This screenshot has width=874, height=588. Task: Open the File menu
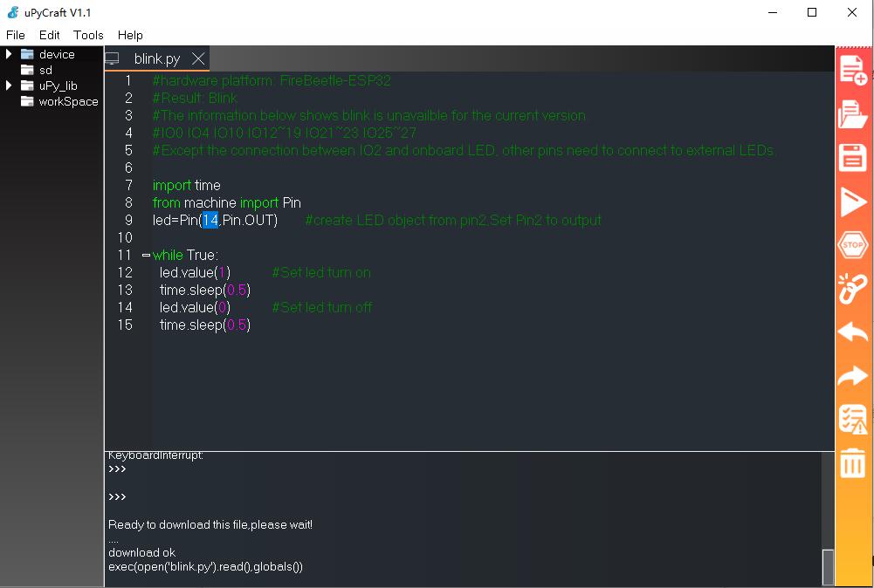16,35
